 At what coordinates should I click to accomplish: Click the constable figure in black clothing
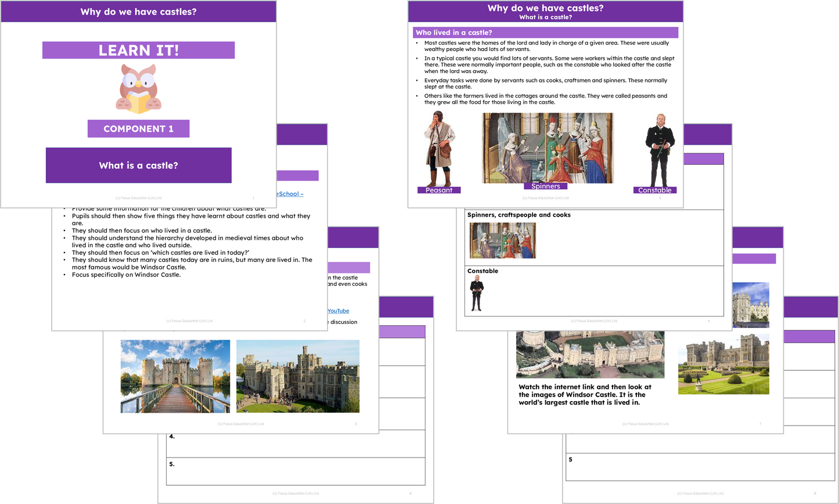coord(660,149)
